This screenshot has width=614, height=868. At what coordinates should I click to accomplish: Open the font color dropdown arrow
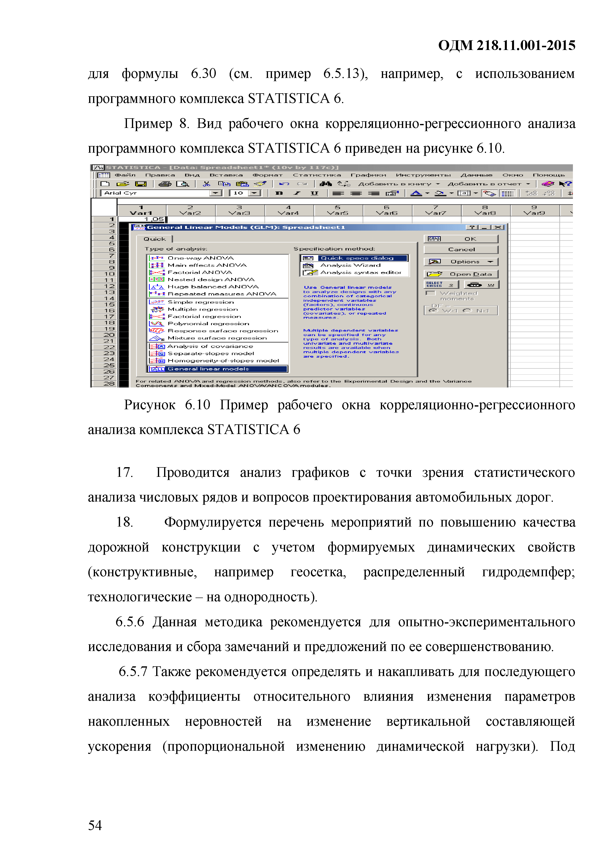(427, 193)
